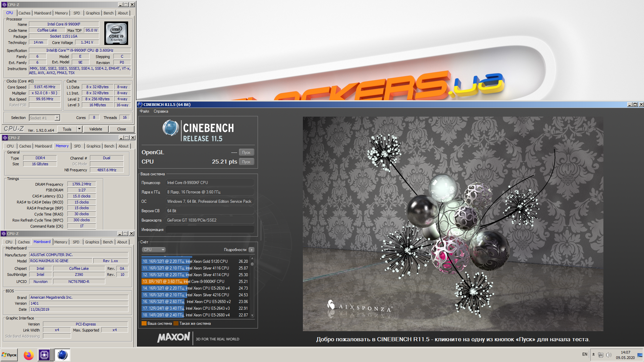
Task: Click the BIOS version field 1401
Action: [79, 303]
